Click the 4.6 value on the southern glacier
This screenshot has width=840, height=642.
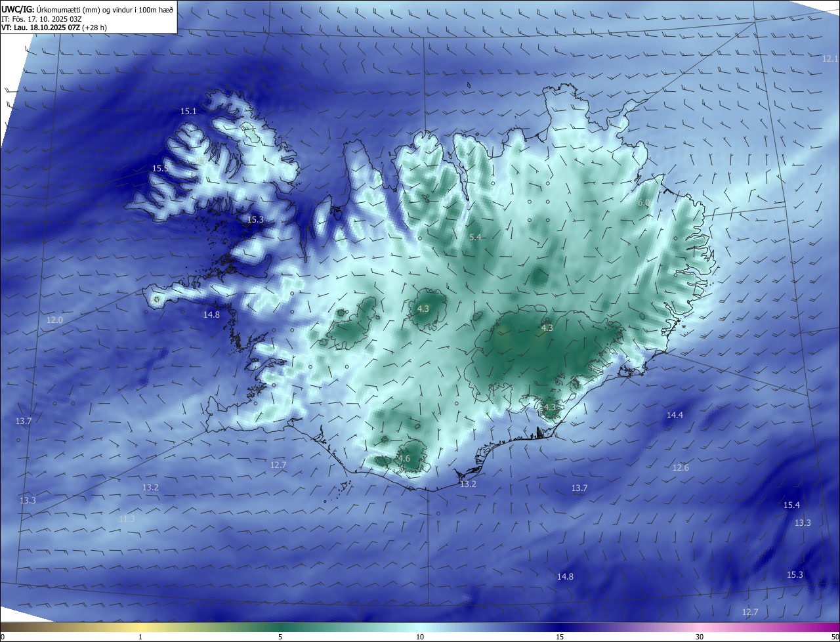pos(404,459)
